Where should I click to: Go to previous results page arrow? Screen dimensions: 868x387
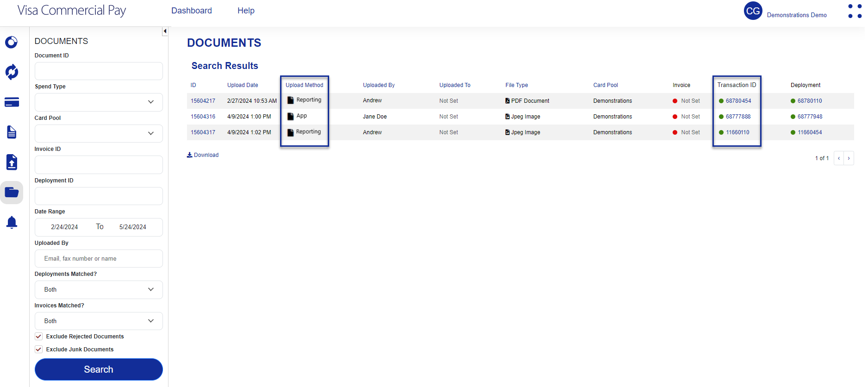[x=839, y=158]
